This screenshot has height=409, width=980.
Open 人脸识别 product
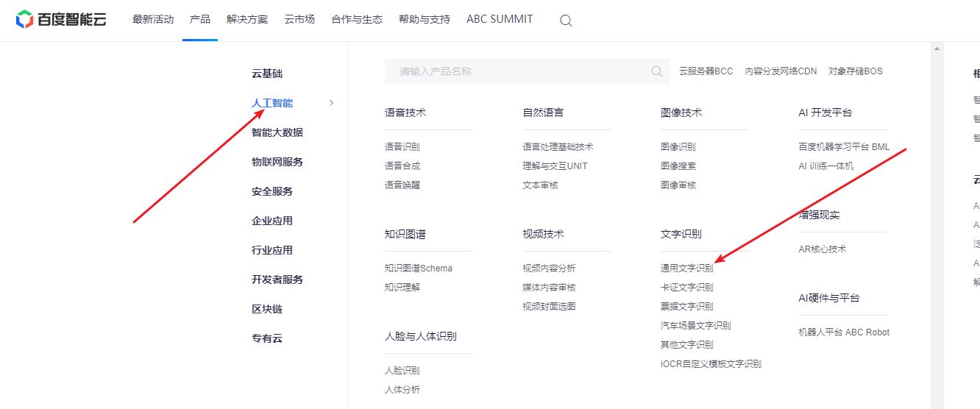coord(402,371)
